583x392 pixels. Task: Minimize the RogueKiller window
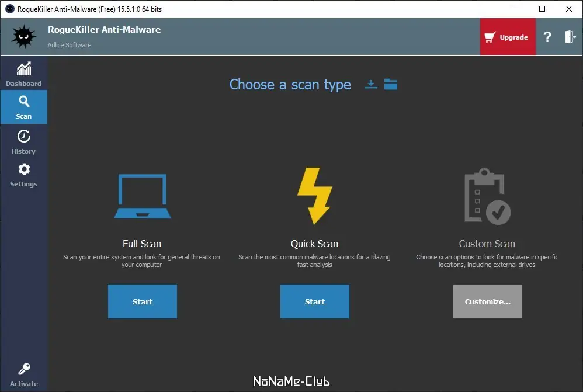(516, 9)
